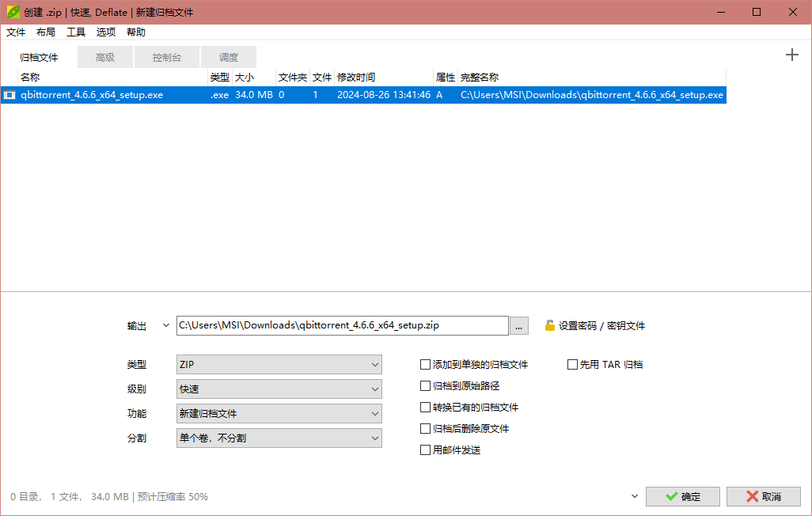Screen dimensions: 812x516
Task: Click the output path input field
Action: [x=343, y=325]
